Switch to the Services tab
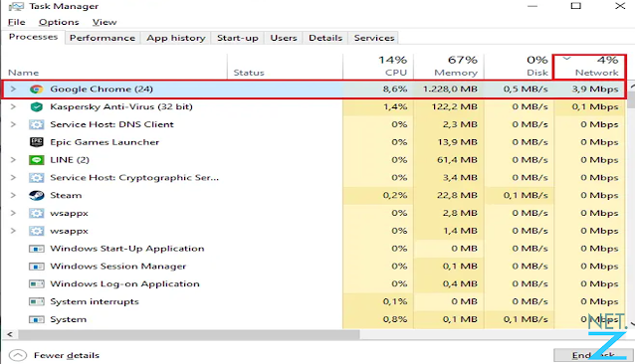 coord(374,38)
